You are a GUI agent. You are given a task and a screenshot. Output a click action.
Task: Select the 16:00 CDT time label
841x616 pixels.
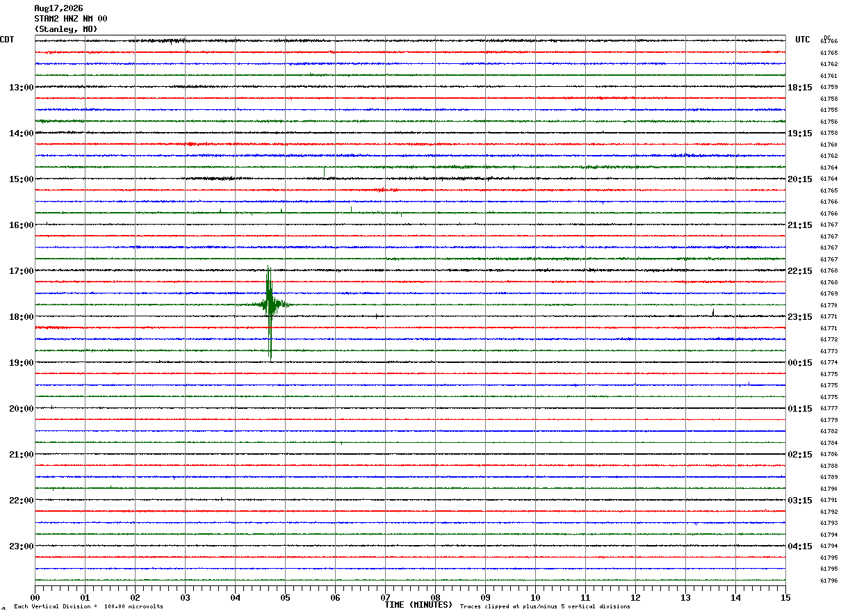pos(21,225)
